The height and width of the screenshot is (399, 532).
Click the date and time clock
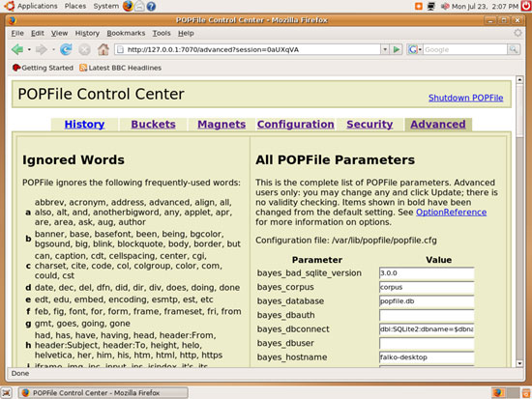(x=486, y=6)
